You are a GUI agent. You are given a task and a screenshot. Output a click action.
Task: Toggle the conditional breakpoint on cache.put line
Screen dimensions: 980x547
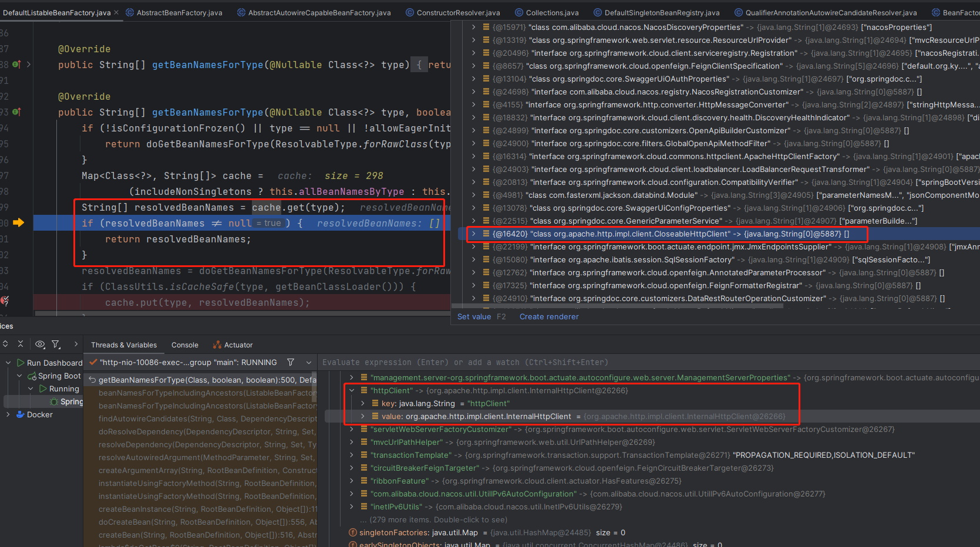tap(5, 302)
